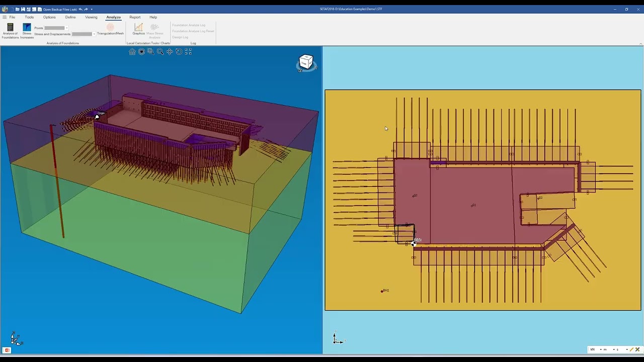Click Foundation Analyze Log Reset

[x=193, y=31]
